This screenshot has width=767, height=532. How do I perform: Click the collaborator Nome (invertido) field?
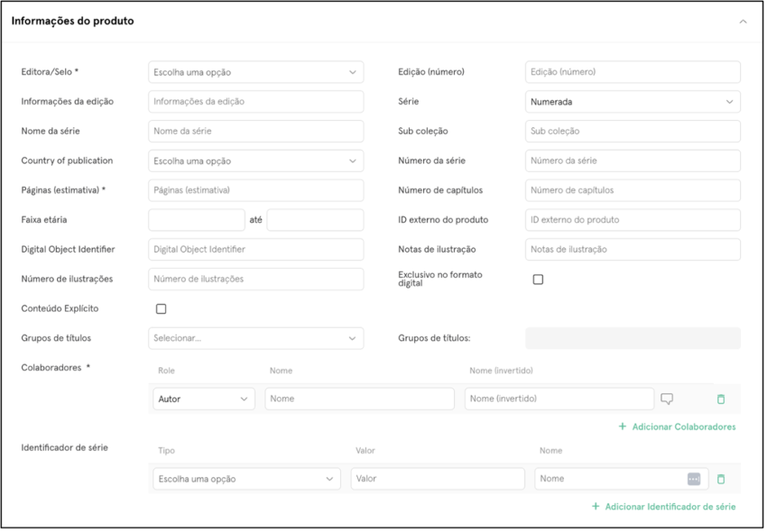click(559, 399)
